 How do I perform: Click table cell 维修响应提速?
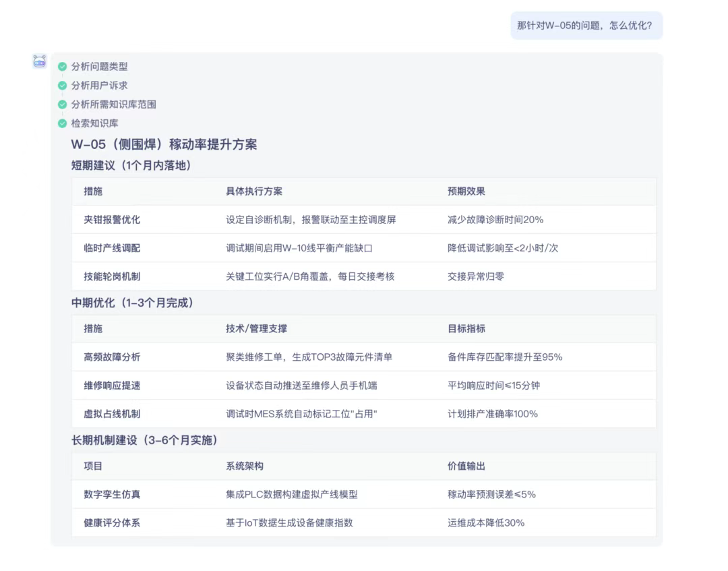(x=112, y=386)
